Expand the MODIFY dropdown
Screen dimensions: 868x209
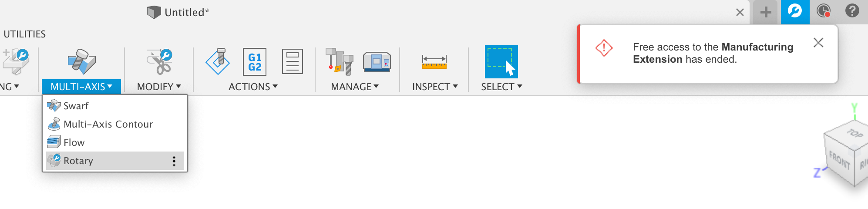[x=159, y=87]
